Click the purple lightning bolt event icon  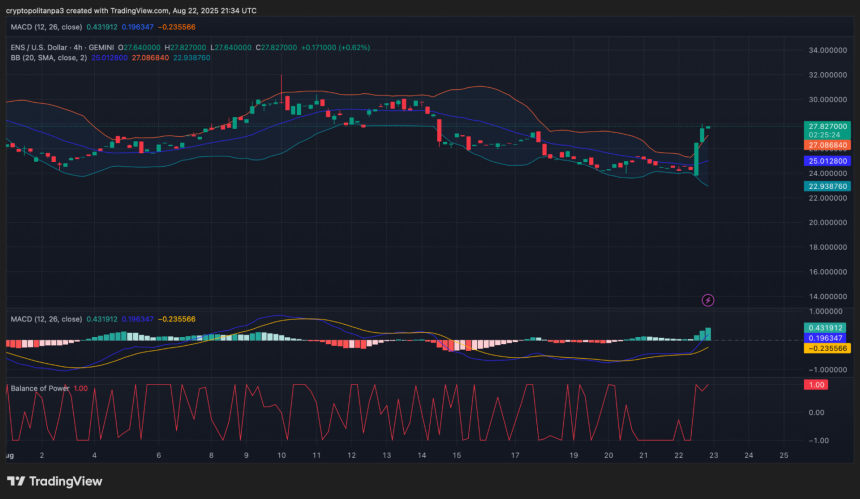[x=708, y=299]
